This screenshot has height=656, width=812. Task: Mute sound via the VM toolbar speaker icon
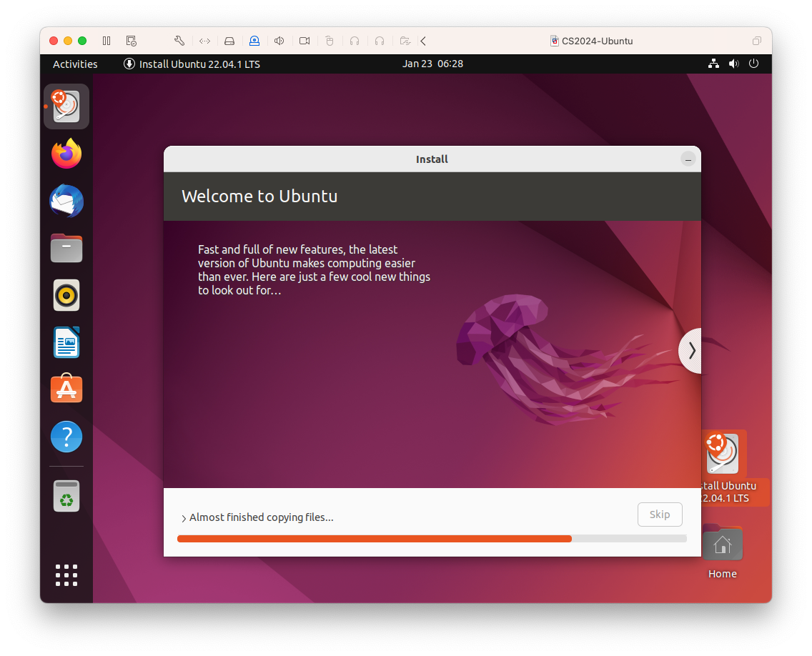pos(279,41)
